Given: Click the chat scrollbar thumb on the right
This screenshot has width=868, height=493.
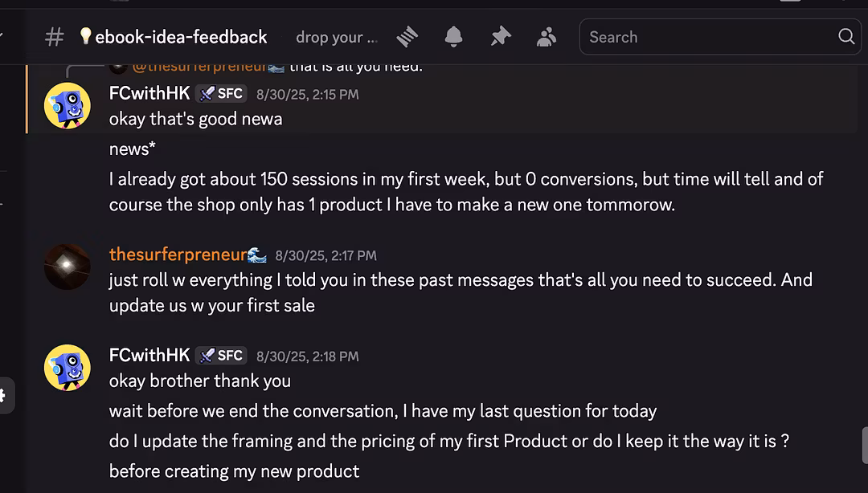Looking at the screenshot, I should coord(864,446).
